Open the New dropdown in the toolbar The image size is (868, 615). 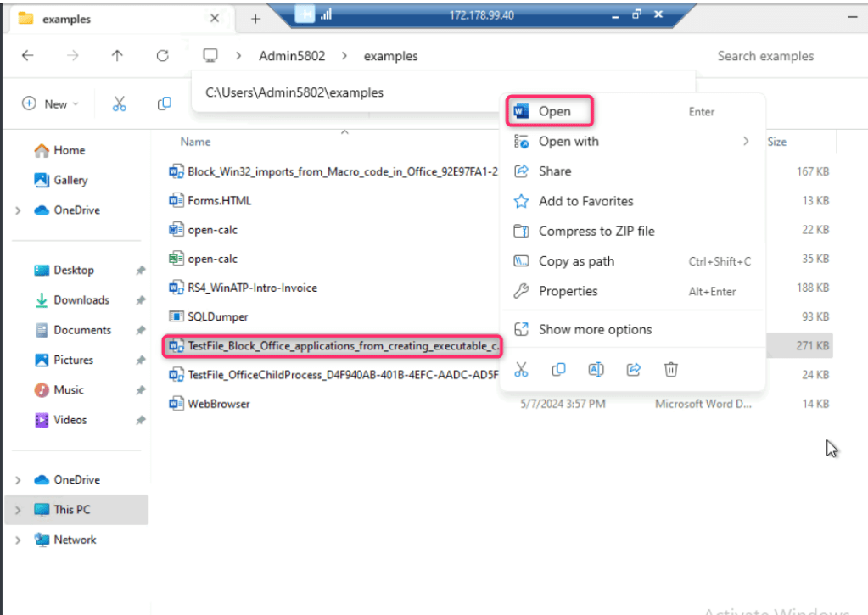[x=50, y=103]
